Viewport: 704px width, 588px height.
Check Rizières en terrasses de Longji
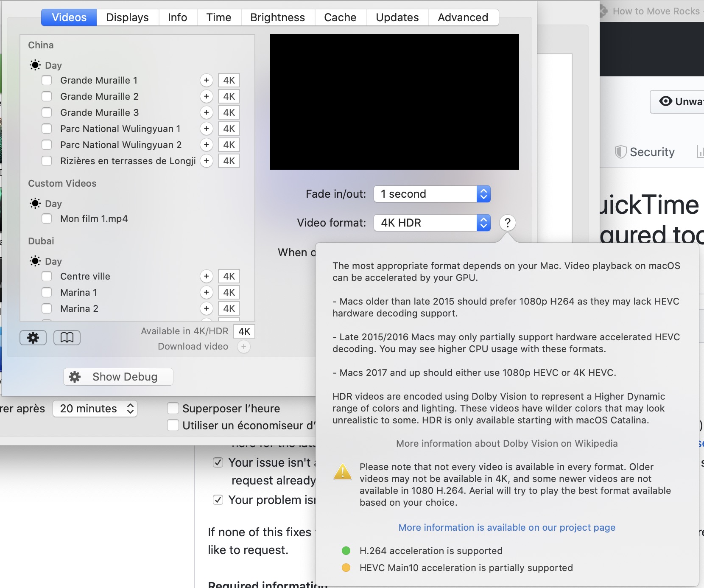pos(47,161)
